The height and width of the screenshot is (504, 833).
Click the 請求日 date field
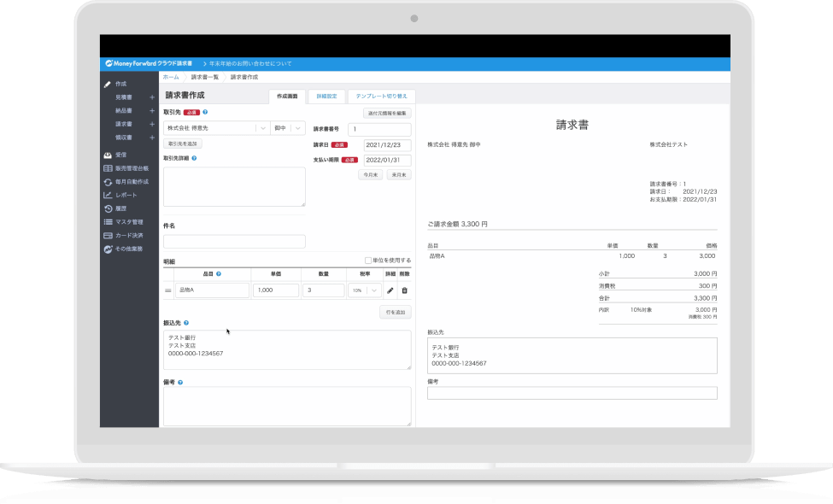(387, 145)
